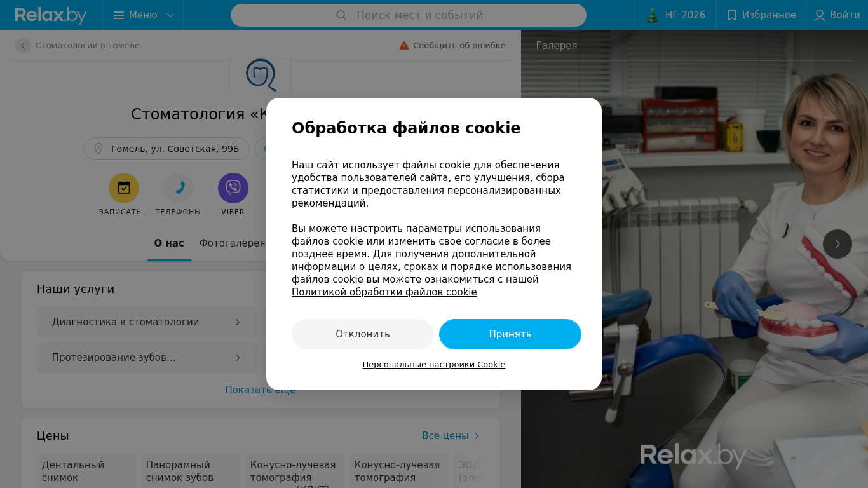Open Избранное bookmark in header
868x488 pixels.
coord(761,15)
